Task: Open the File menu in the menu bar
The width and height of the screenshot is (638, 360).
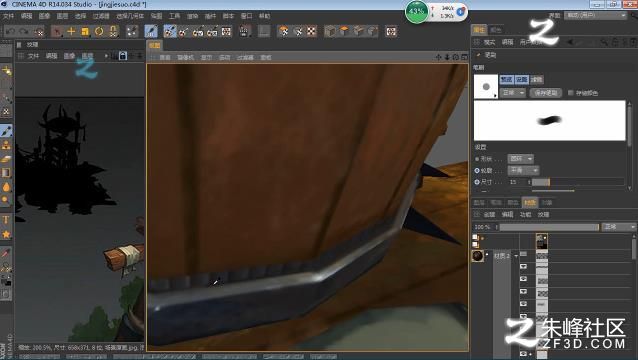Action: [x=8, y=16]
